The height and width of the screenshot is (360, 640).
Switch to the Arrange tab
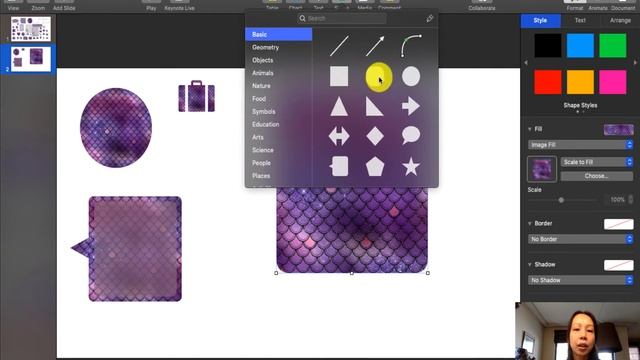coord(620,20)
